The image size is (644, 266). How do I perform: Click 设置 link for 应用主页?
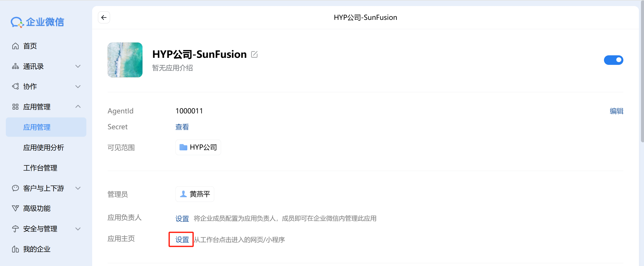click(182, 240)
